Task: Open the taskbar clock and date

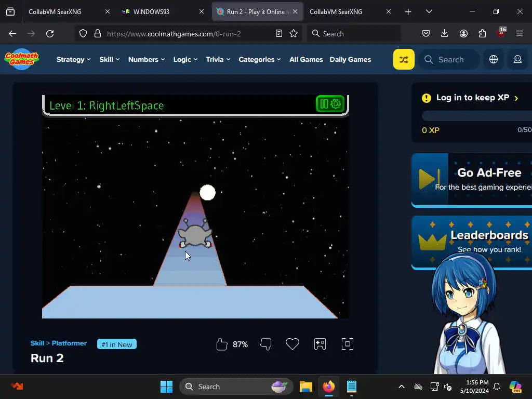Action: 474,387
